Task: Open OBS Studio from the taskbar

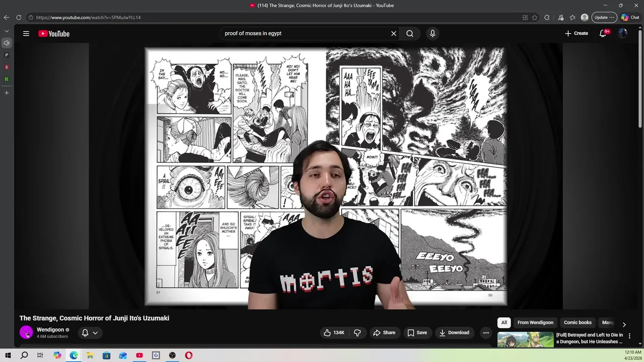Action: [172, 355]
